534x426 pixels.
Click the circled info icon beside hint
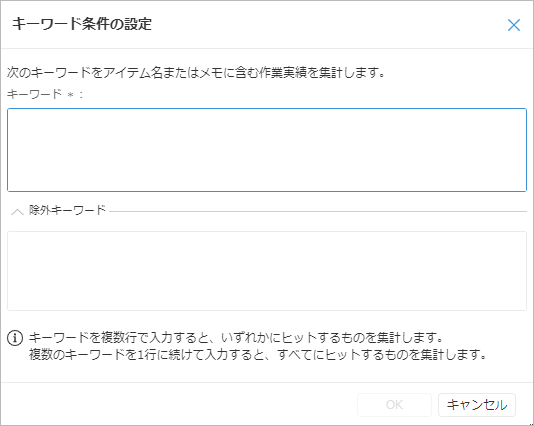(x=15, y=338)
